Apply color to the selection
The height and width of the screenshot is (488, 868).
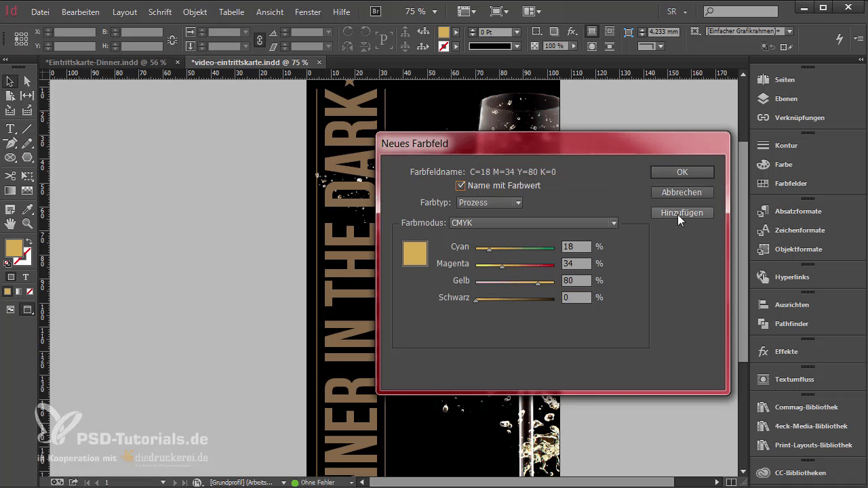tap(7, 291)
